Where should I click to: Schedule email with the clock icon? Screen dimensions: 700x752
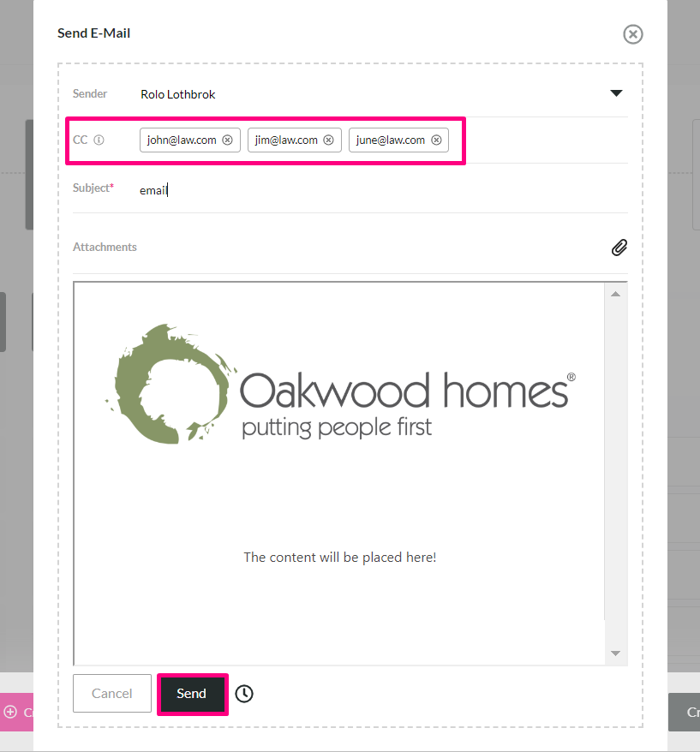(x=244, y=694)
